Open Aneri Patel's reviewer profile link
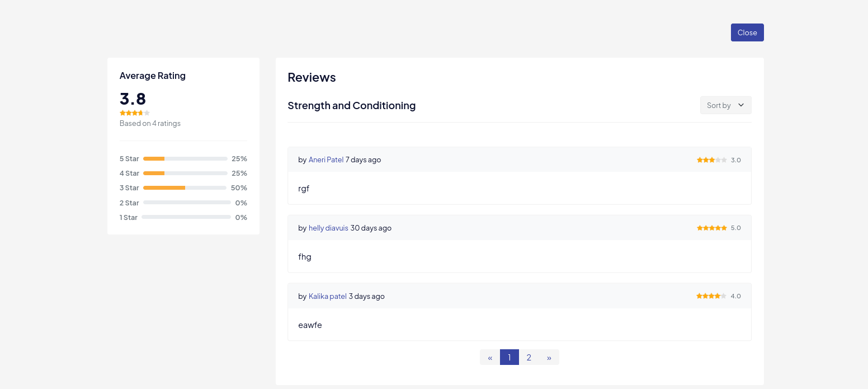 [326, 160]
